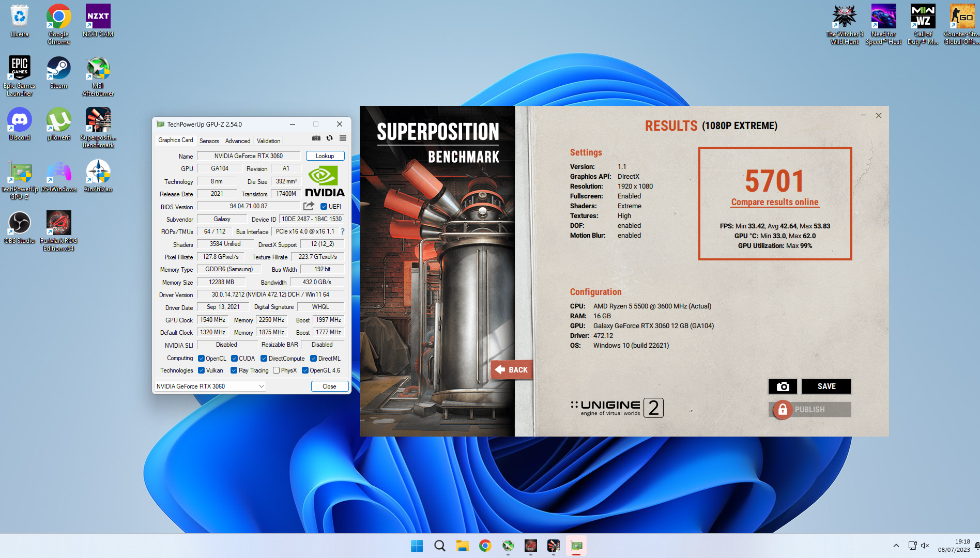Click the GPU name field in GPU-Z
This screenshot has width=980, height=558.
[x=249, y=156]
